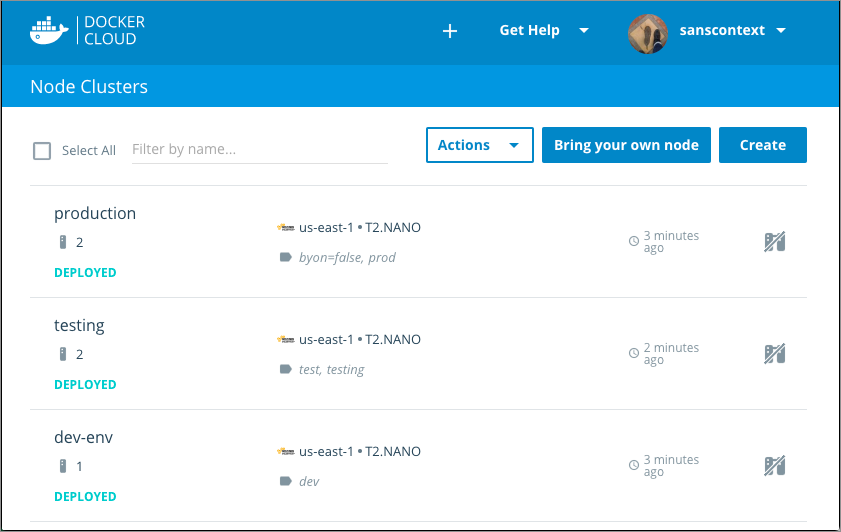
Task: Open the production node cluster
Action: [95, 213]
